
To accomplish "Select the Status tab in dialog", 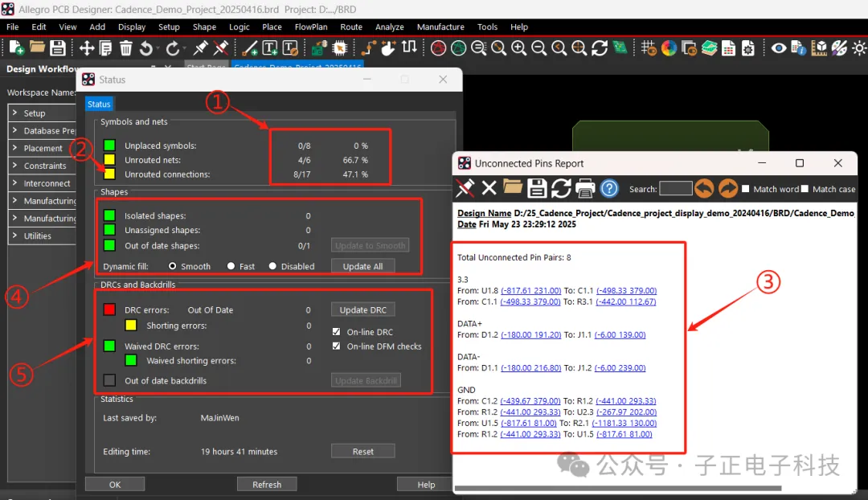I will point(99,104).
